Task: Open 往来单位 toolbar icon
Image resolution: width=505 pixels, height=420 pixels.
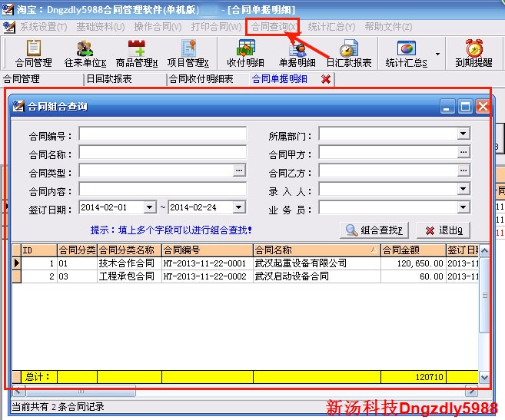Action: pyautogui.click(x=85, y=54)
